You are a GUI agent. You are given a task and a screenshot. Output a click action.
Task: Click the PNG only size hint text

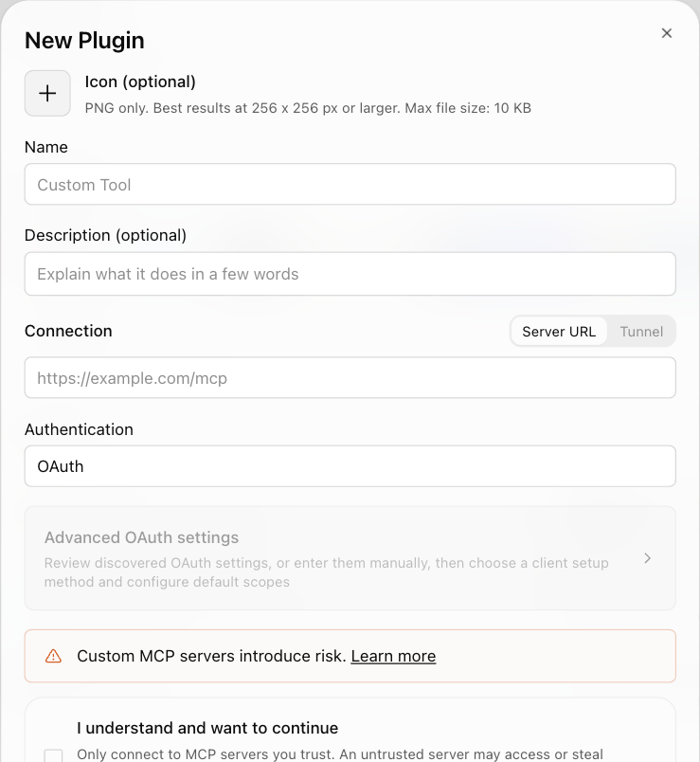tap(308, 108)
